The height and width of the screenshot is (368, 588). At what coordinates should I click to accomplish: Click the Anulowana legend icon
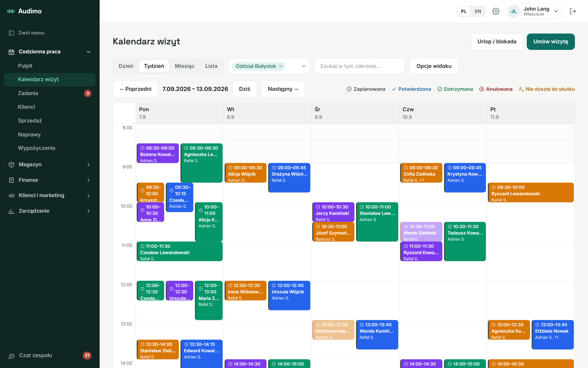click(x=482, y=89)
